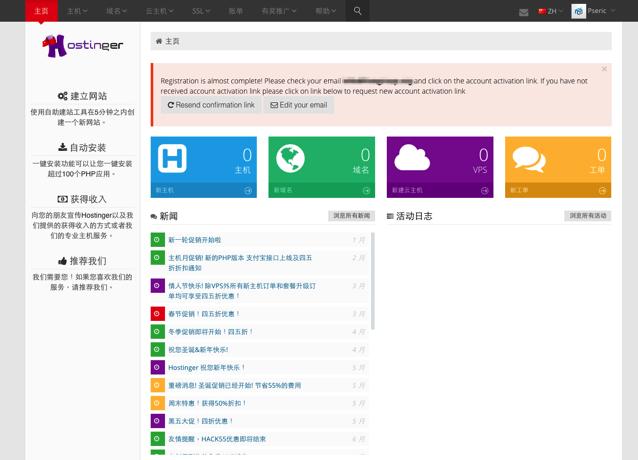Click Resend confirmation link button

[x=211, y=105]
